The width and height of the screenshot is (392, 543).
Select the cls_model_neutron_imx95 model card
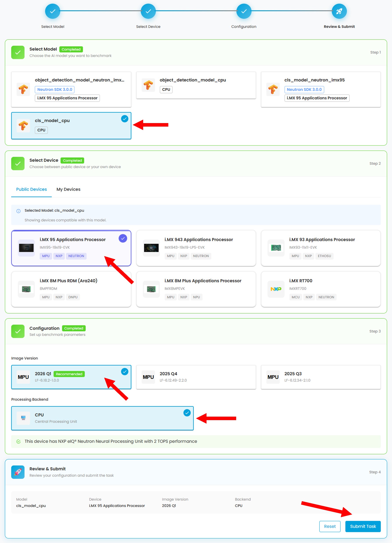321,89
